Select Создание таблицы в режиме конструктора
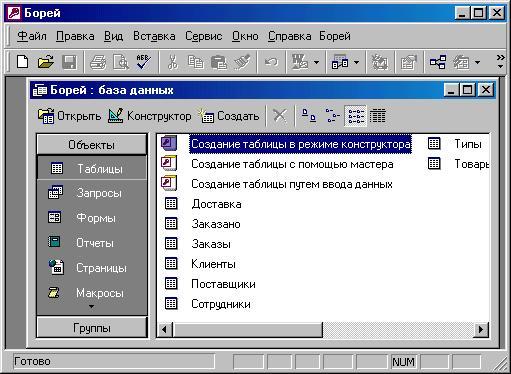The height and width of the screenshot is (374, 511). (x=300, y=144)
